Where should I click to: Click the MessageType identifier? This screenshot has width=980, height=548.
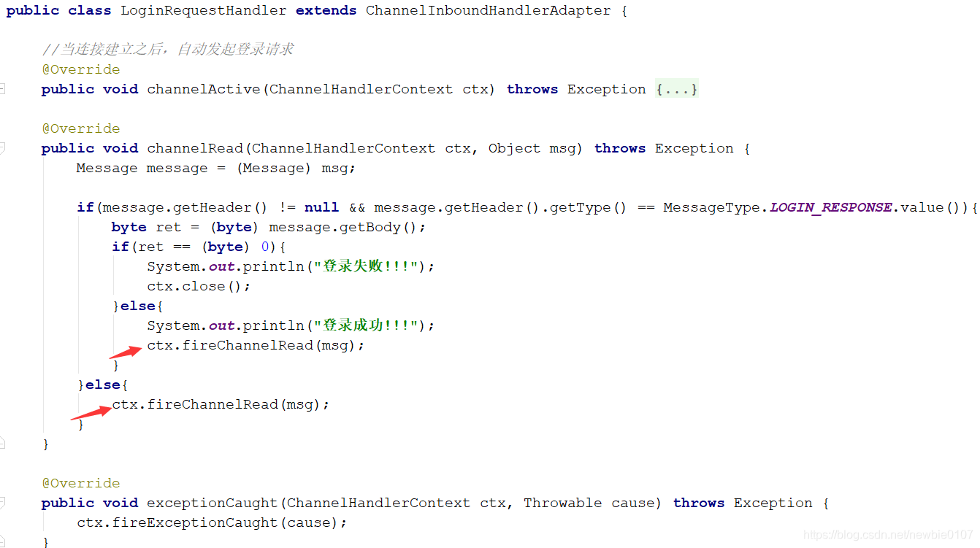pos(712,207)
